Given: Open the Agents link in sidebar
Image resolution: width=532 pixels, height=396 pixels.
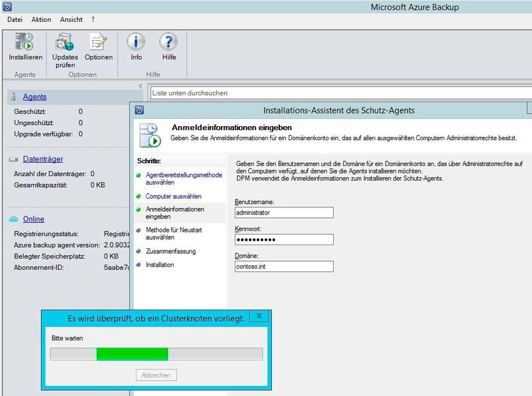Looking at the screenshot, I should point(35,96).
